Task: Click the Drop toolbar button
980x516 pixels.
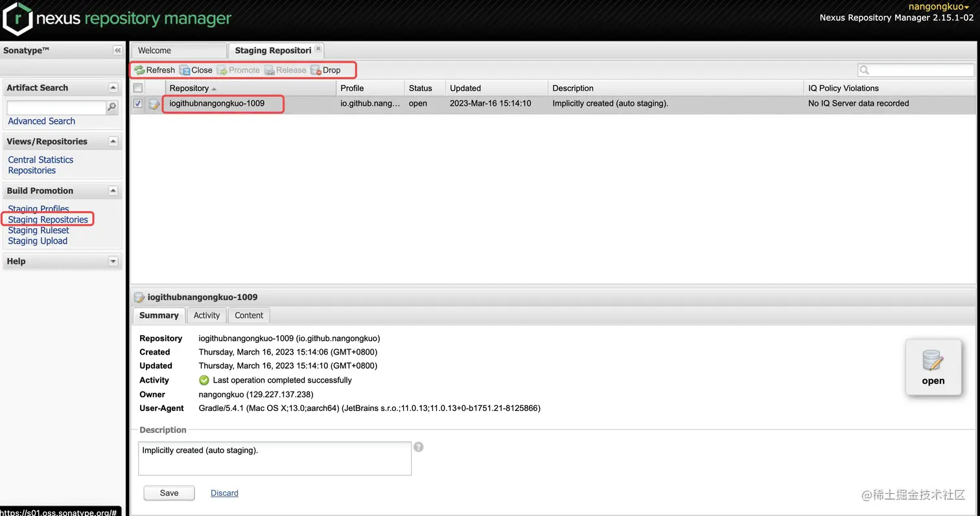Action: 325,70
